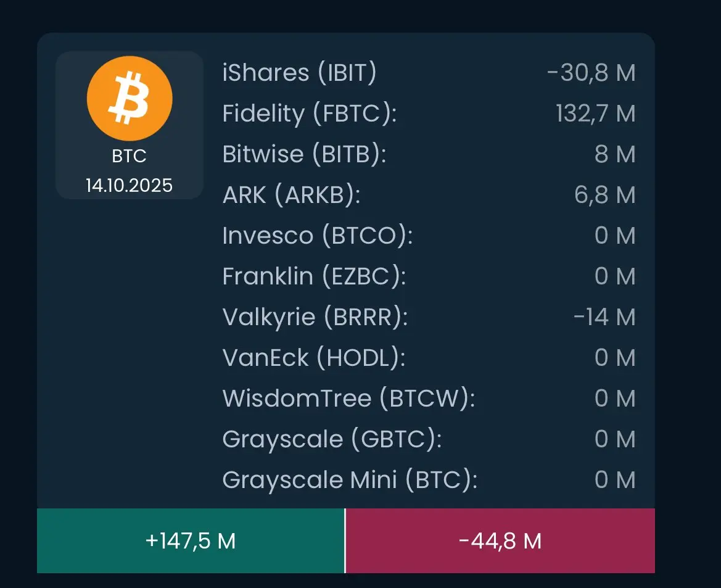Screen dimensions: 721x588
Task: Click the 6,8 M value for ARKB
Action: (x=604, y=195)
